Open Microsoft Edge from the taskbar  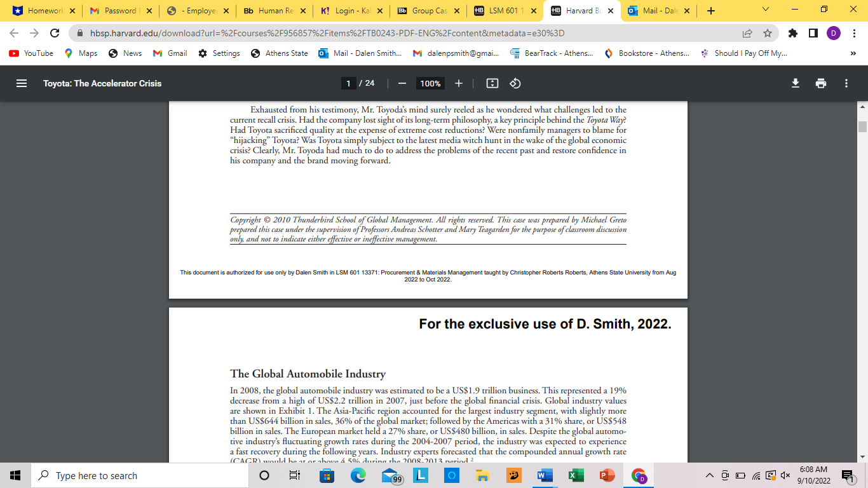[x=358, y=475]
